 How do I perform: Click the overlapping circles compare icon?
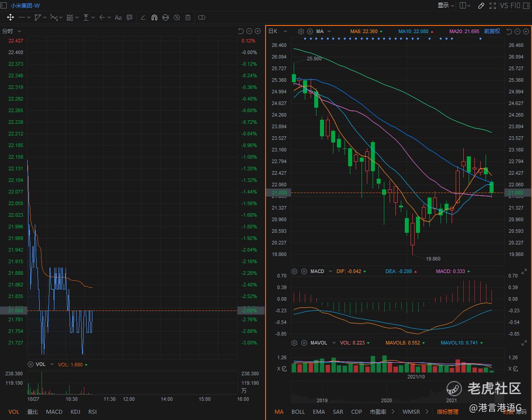pyautogui.click(x=202, y=17)
